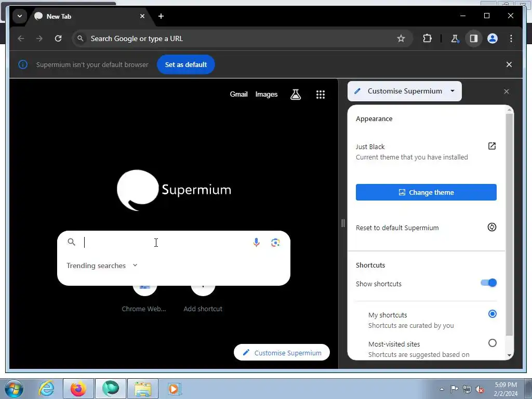Click the Supermium logo

click(174, 190)
